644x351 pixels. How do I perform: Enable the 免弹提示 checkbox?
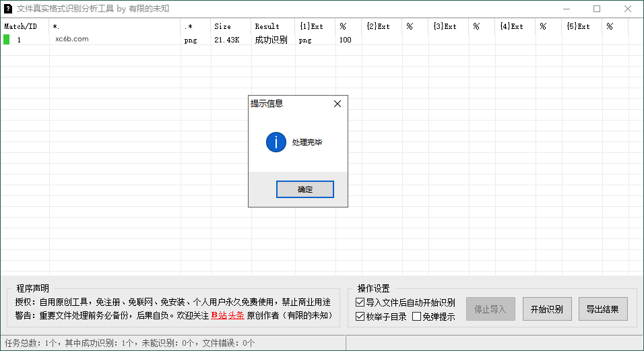416,317
